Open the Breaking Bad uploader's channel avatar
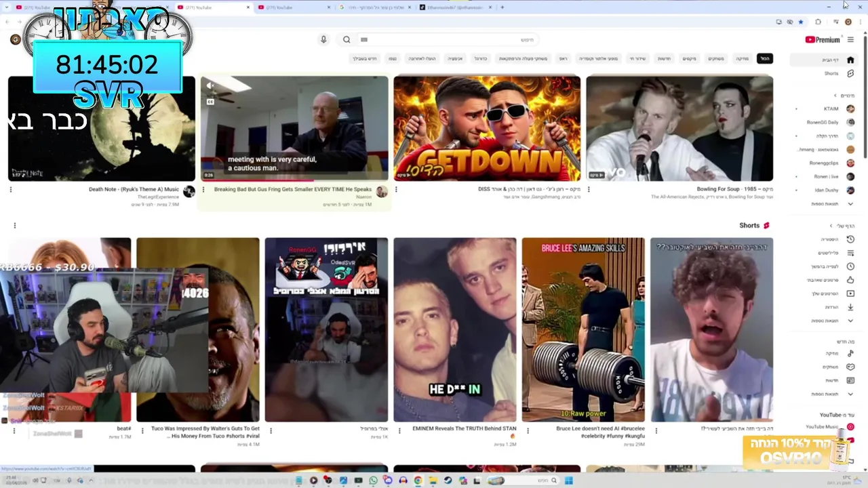The image size is (868, 488). (x=382, y=192)
